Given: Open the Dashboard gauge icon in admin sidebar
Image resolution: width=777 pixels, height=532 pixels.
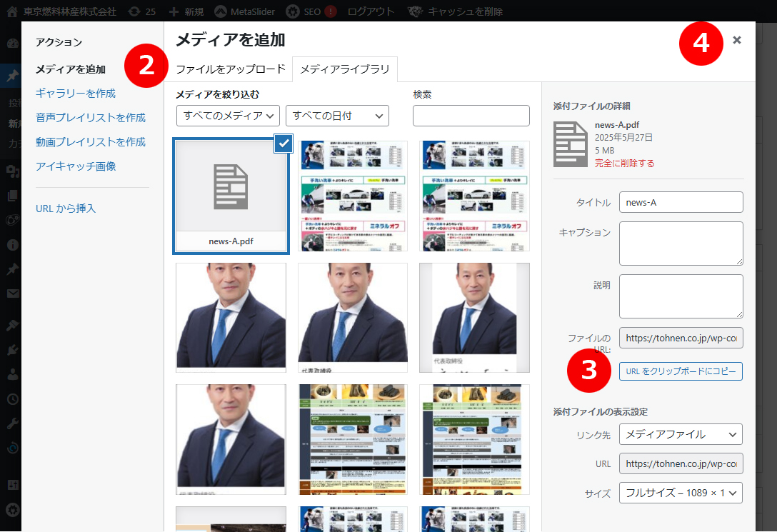Looking at the screenshot, I should pos(12,44).
